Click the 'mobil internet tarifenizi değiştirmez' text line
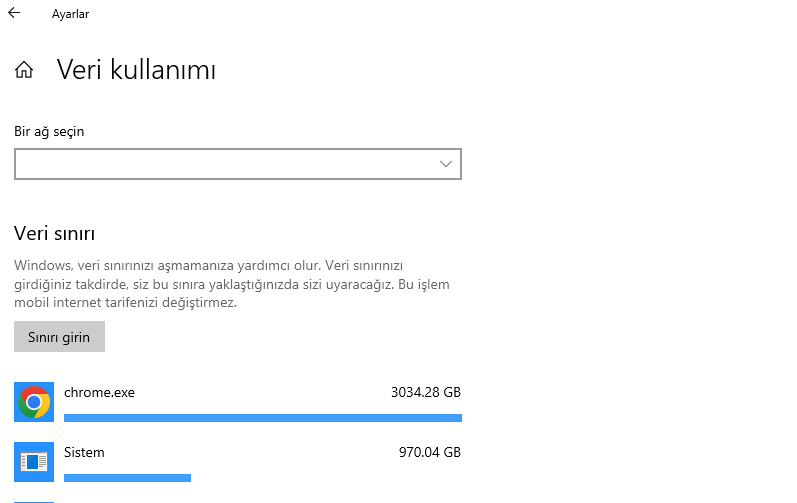797x503 pixels. point(125,302)
